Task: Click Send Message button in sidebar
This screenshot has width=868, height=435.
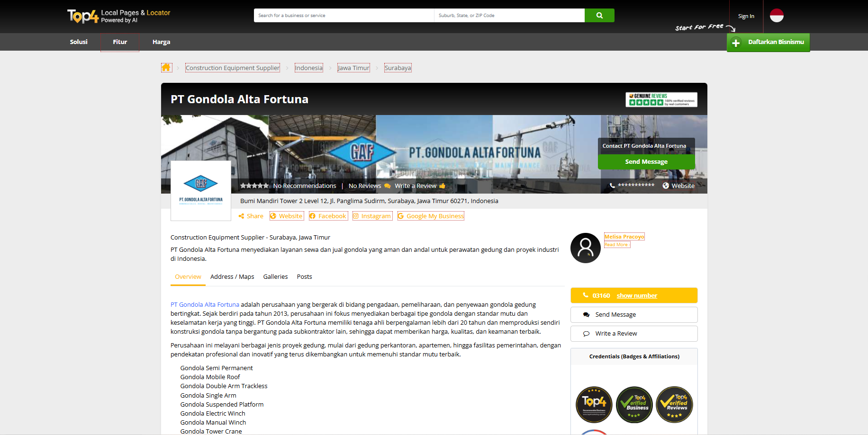Action: pyautogui.click(x=634, y=315)
